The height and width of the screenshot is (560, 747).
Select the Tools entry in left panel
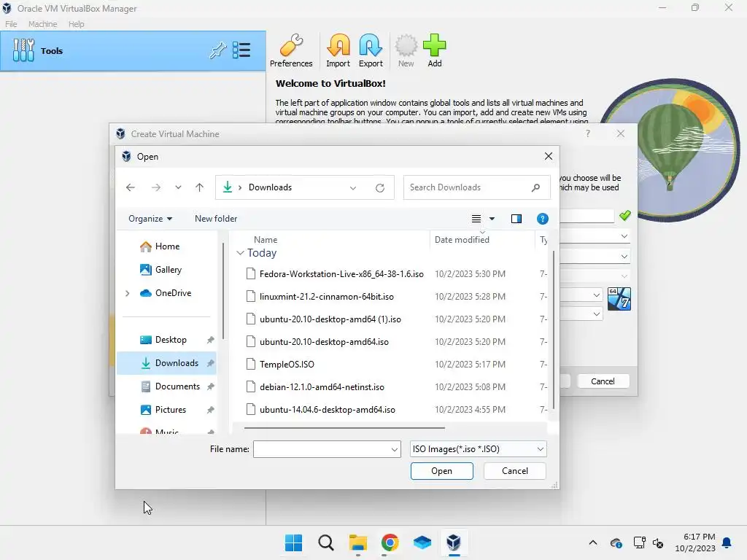coord(133,51)
